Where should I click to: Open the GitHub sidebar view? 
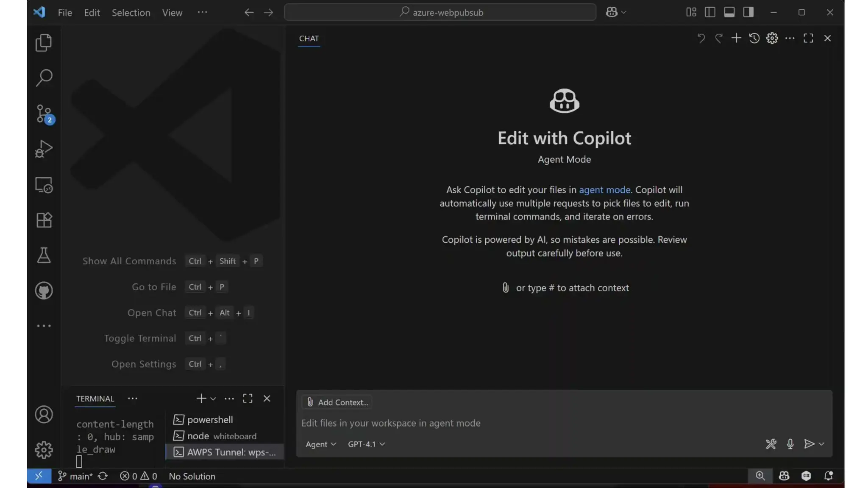click(x=44, y=291)
